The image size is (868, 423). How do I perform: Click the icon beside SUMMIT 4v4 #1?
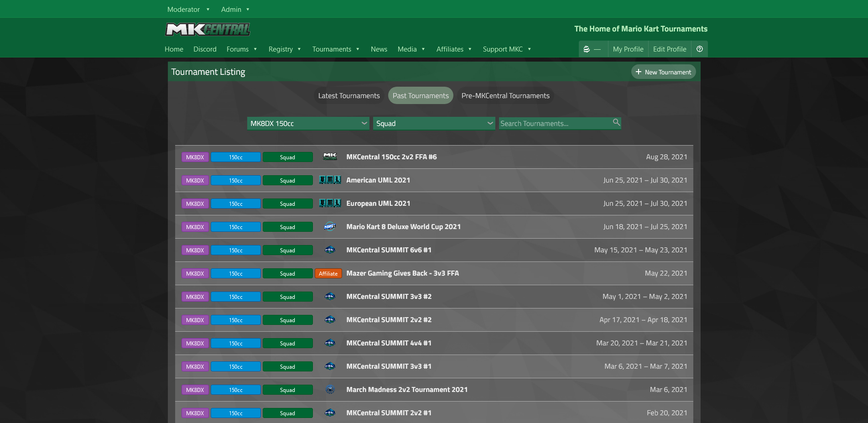coord(330,343)
